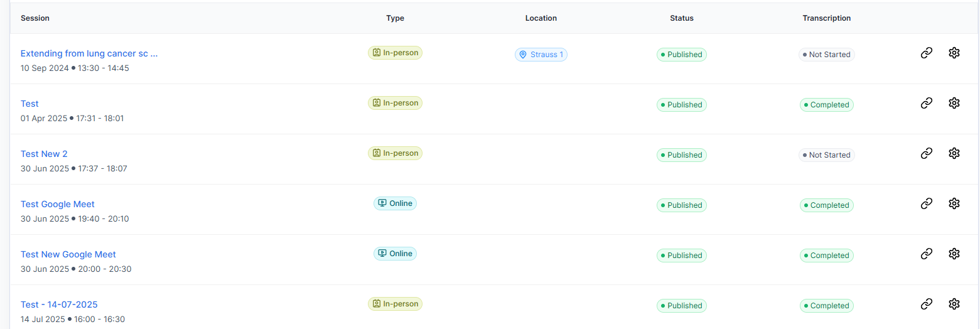Click link icon for Test - 14-07-2025 session

926,304
